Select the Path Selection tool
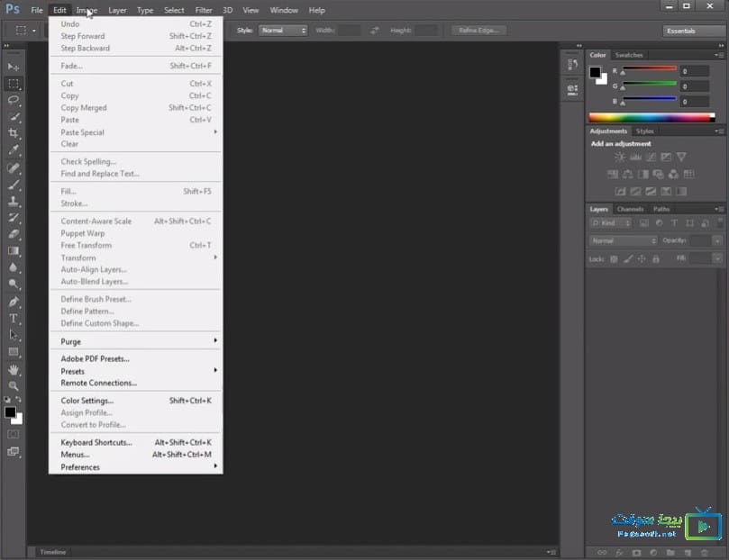729x560 pixels. coord(13,335)
